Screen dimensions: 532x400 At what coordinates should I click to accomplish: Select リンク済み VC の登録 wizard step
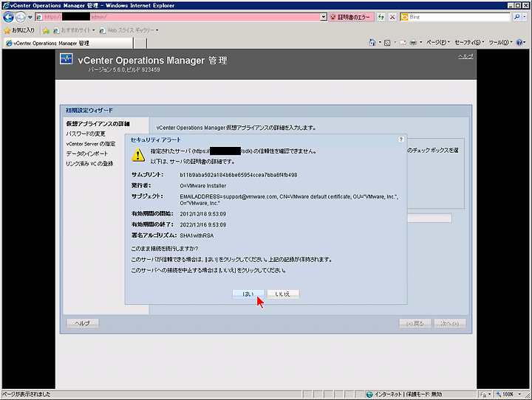89,164
